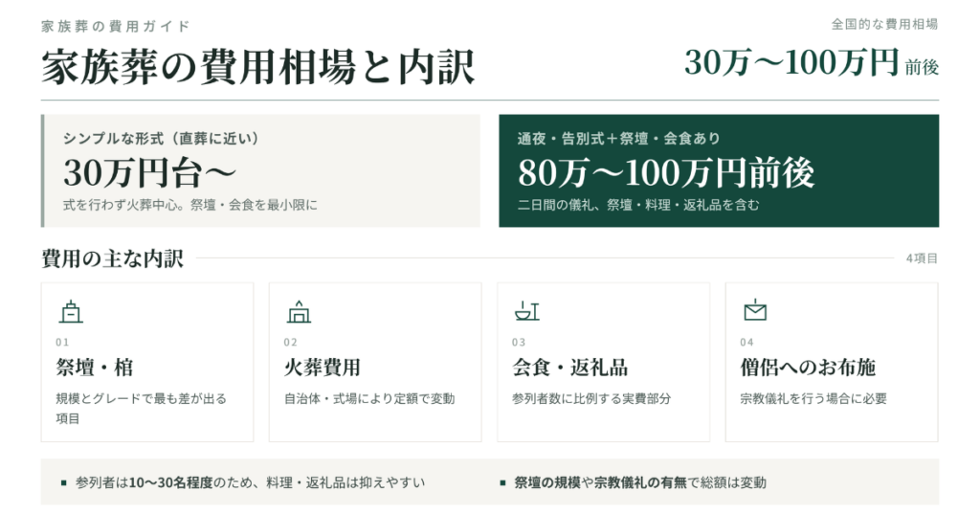The image size is (980, 515).
Task: Select the 僧侶へのお布施 card title
Action: coord(808,368)
